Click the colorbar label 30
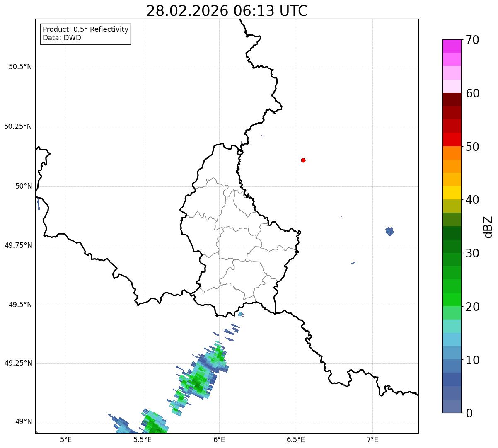The width and height of the screenshot is (498, 448). 473,253
